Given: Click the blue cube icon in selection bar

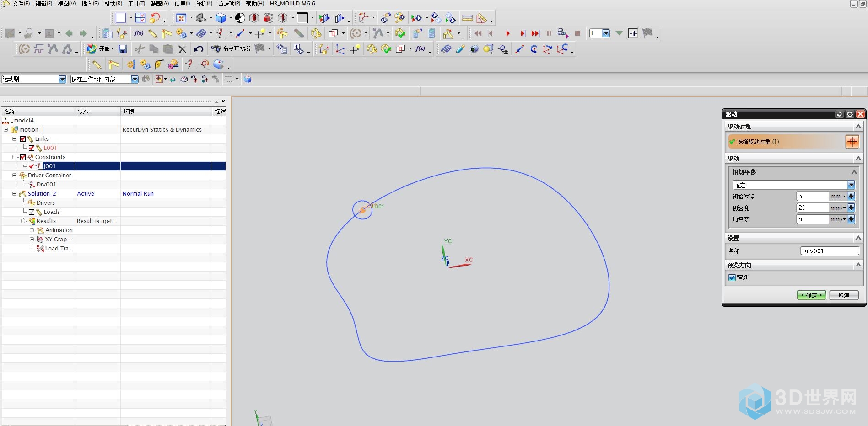Looking at the screenshot, I should 248,79.
